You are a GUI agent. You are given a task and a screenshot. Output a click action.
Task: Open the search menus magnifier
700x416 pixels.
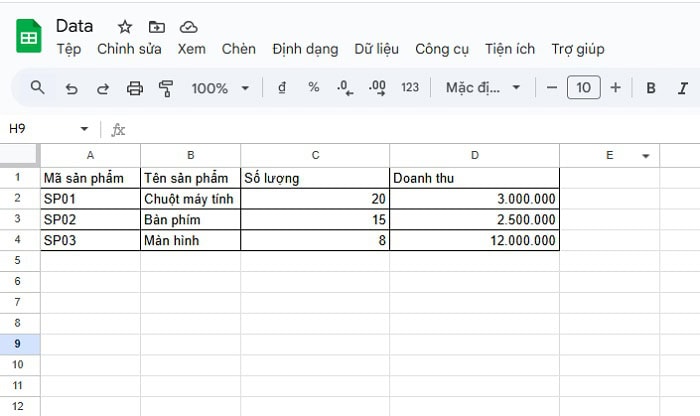pyautogui.click(x=38, y=88)
